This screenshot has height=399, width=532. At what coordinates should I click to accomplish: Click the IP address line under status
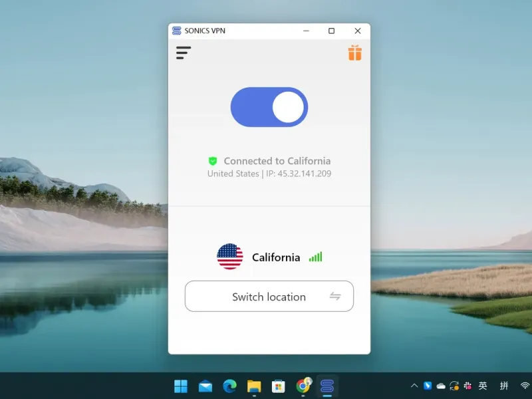[269, 174]
